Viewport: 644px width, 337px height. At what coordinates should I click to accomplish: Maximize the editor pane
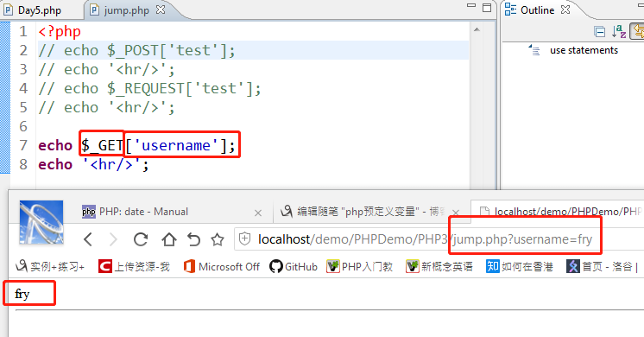[x=487, y=8]
